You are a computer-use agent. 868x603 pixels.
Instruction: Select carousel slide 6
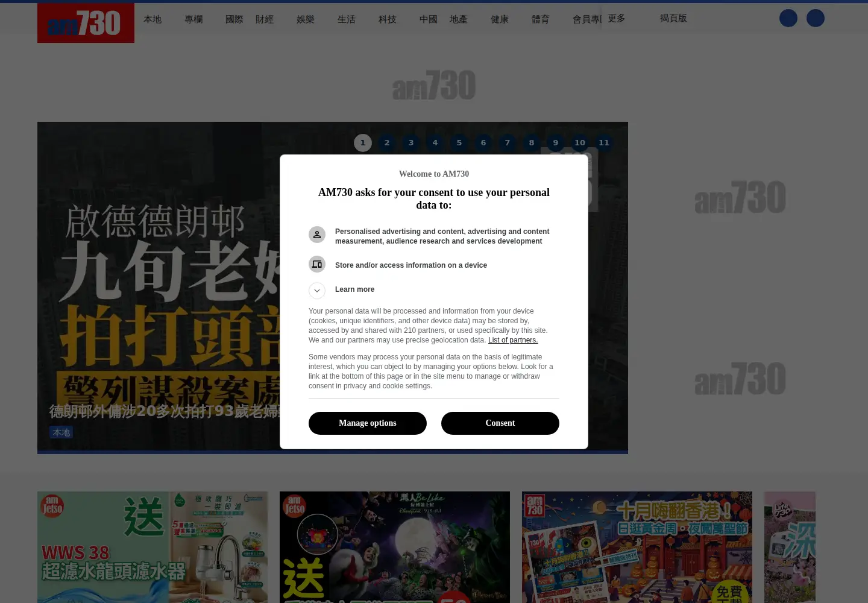(483, 143)
